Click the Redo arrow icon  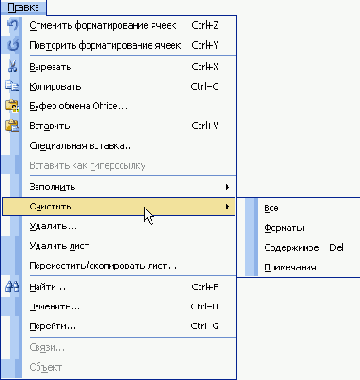(x=12, y=45)
